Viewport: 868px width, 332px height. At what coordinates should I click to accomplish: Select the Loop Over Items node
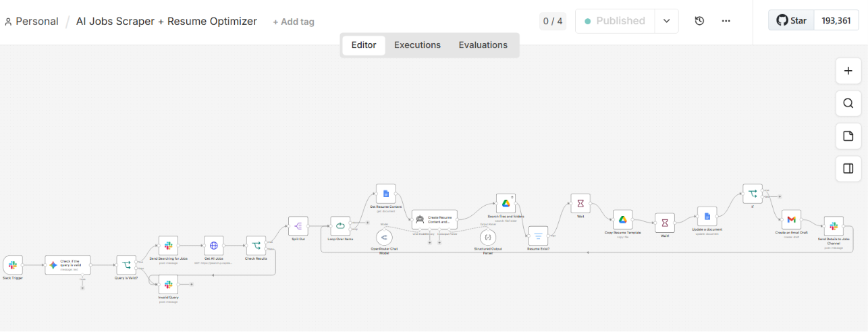pos(340,226)
